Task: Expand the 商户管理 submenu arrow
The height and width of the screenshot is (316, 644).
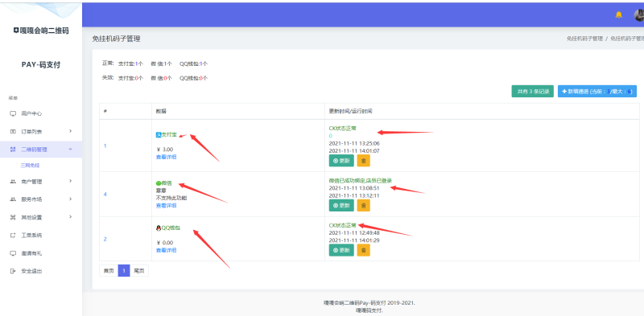Action: click(x=70, y=181)
